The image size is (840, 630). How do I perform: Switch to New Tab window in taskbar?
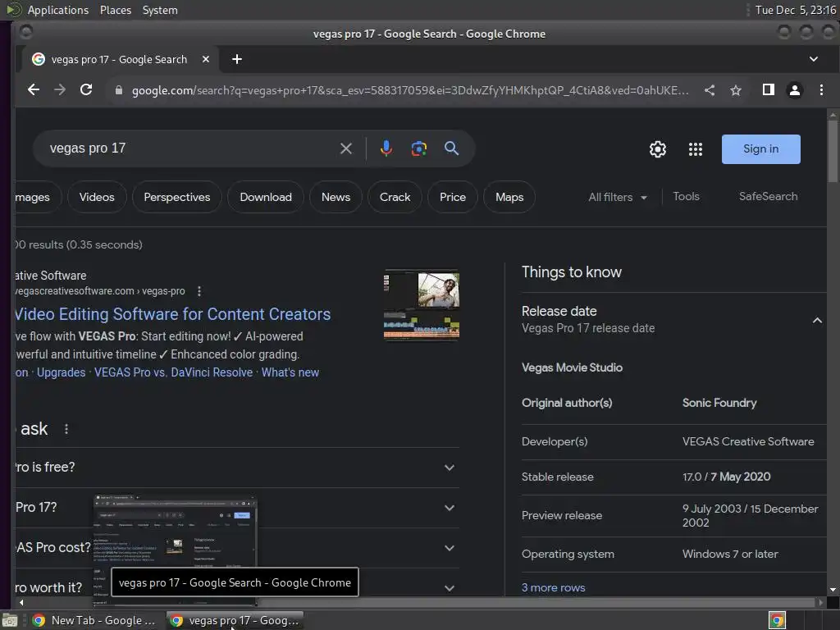tap(94, 620)
